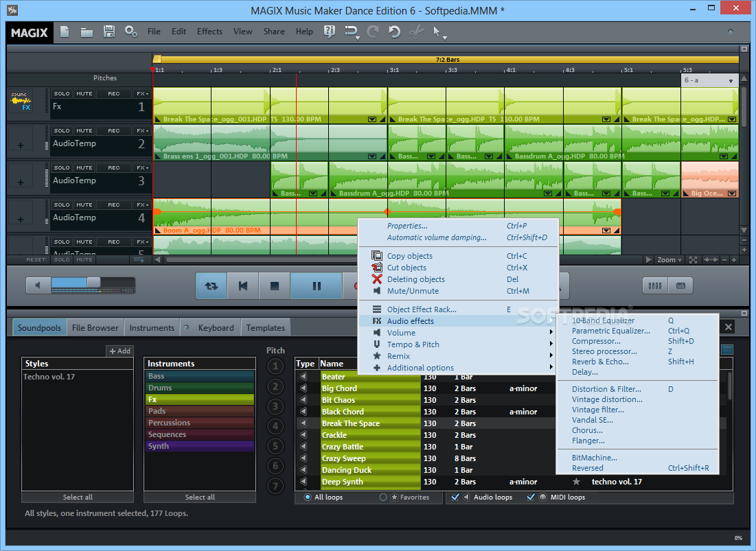Pause playback with the pause button
The width and height of the screenshot is (756, 551).
317,286
